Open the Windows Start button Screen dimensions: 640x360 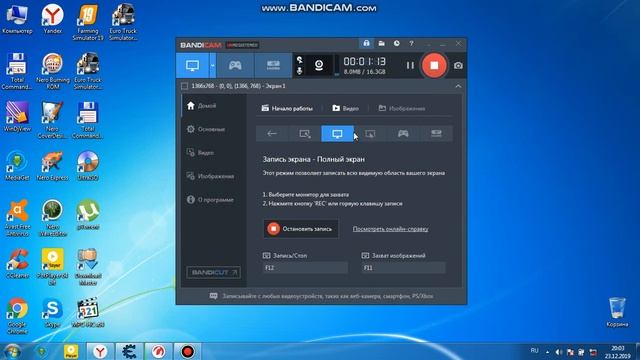coord(11,351)
